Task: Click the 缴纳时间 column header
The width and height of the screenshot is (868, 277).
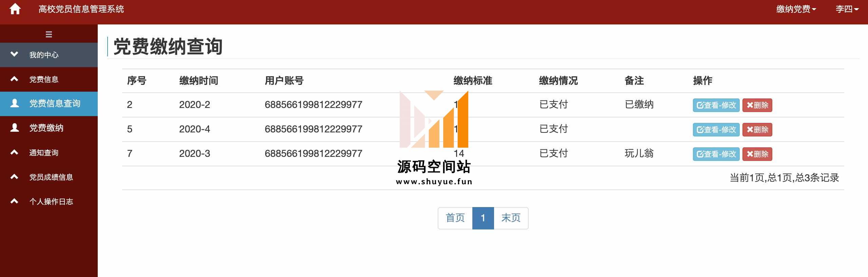Action: tap(199, 81)
